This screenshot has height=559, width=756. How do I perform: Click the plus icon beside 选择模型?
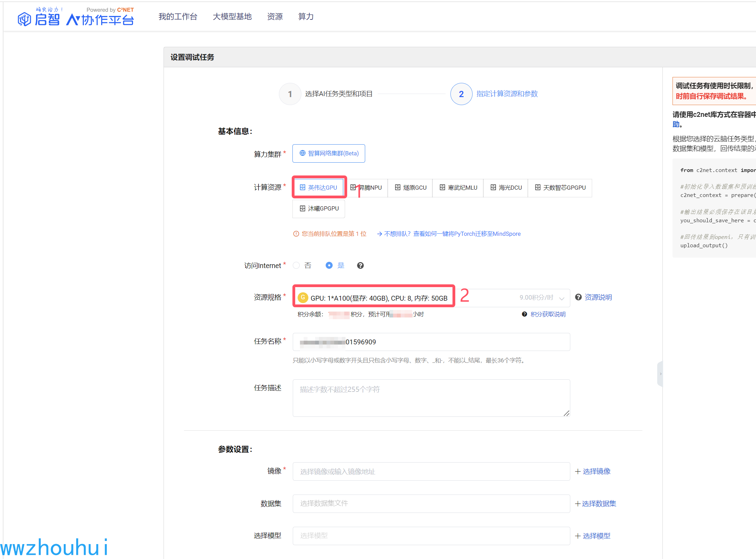[x=578, y=536]
